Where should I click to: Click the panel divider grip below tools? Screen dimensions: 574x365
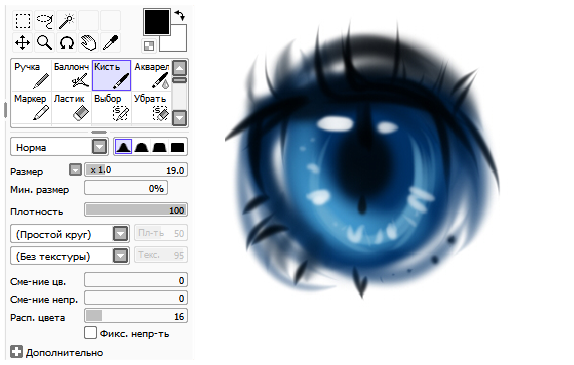click(x=99, y=132)
